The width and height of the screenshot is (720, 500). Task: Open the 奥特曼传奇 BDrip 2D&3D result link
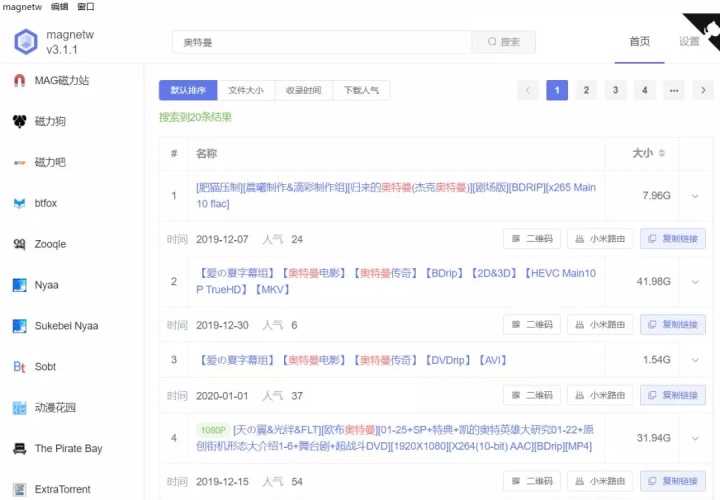click(396, 281)
